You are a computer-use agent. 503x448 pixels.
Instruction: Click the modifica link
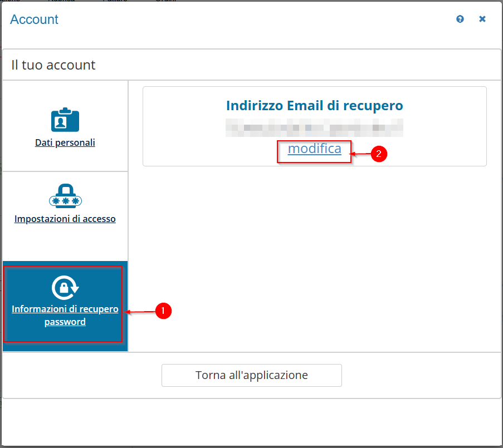pyautogui.click(x=314, y=149)
